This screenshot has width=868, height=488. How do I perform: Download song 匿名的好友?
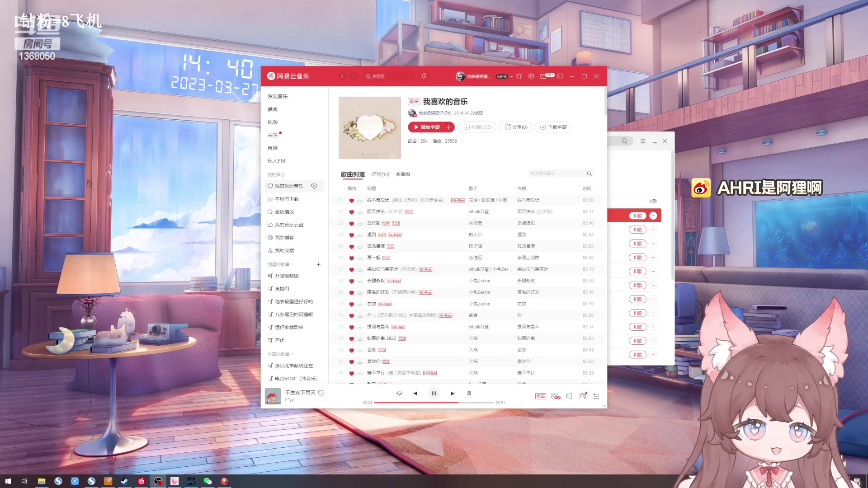pos(360,292)
